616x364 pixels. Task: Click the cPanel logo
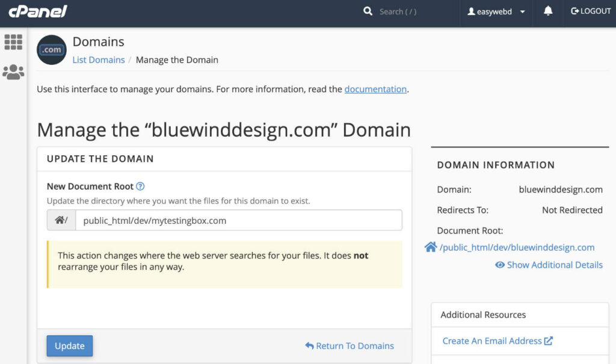[37, 11]
